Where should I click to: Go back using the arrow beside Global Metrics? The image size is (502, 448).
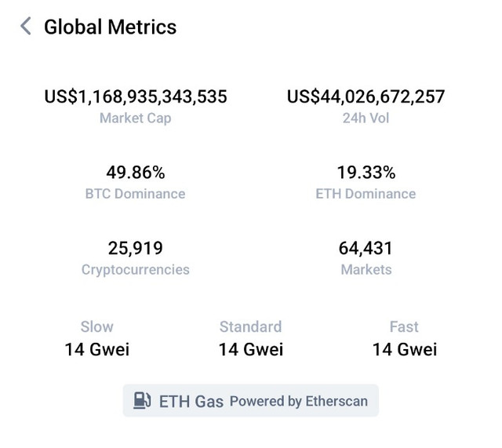(x=26, y=26)
